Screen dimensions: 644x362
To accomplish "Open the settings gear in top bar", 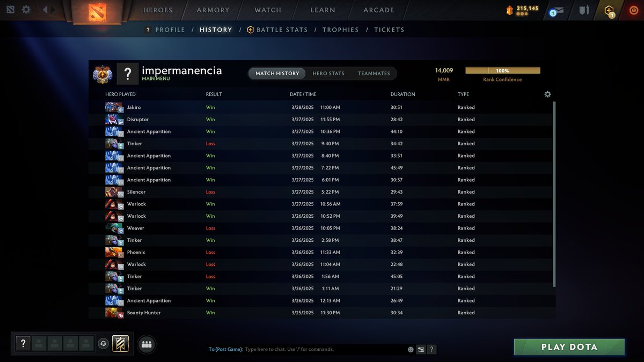I will coord(26,10).
